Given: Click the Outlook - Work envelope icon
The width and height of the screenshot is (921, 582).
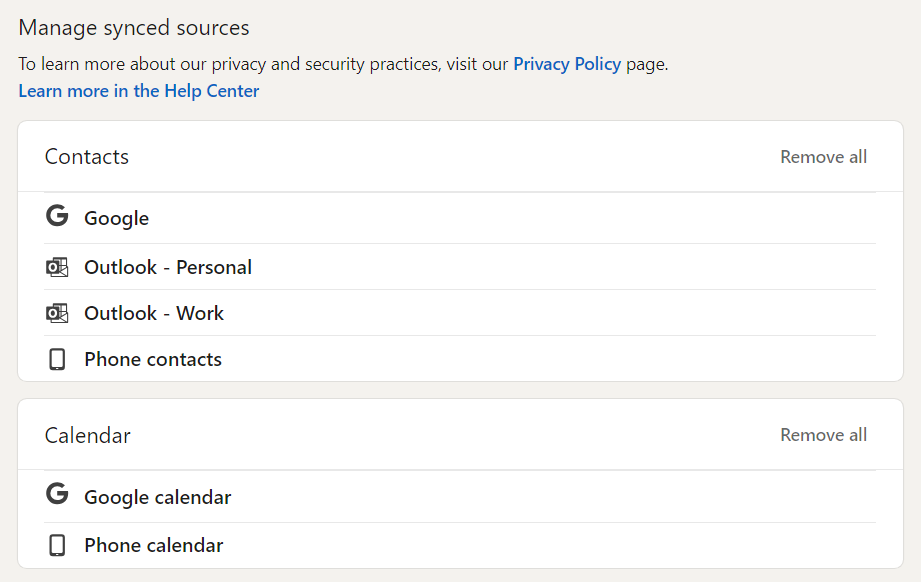Looking at the screenshot, I should (57, 312).
